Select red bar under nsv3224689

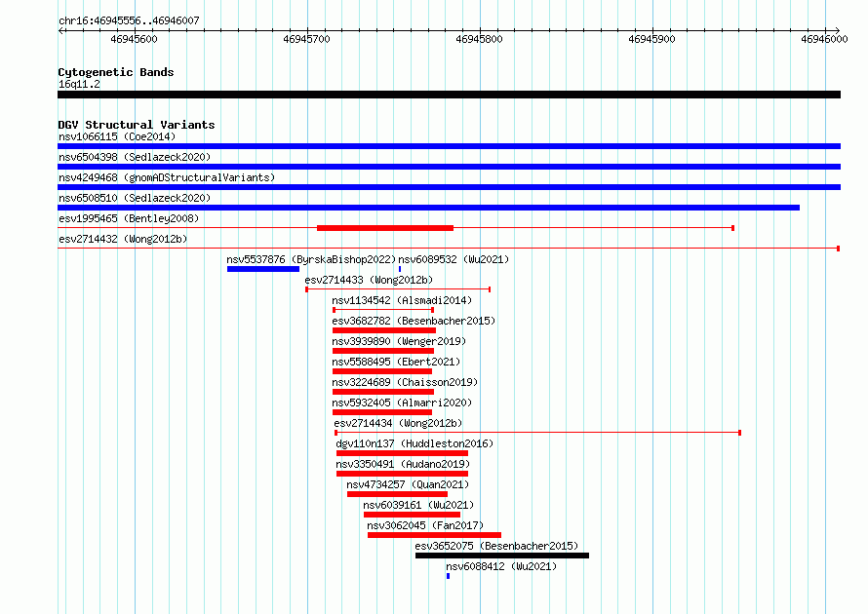tap(383, 392)
